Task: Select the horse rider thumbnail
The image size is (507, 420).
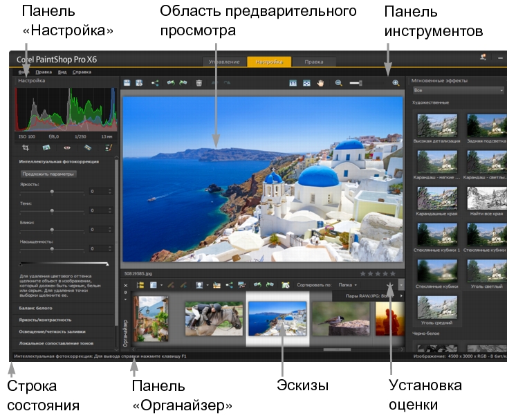Action: coord(212,318)
